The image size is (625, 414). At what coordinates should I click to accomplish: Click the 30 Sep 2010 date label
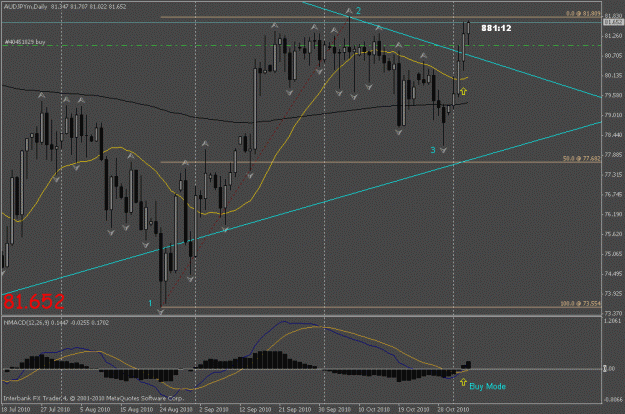point(334,409)
